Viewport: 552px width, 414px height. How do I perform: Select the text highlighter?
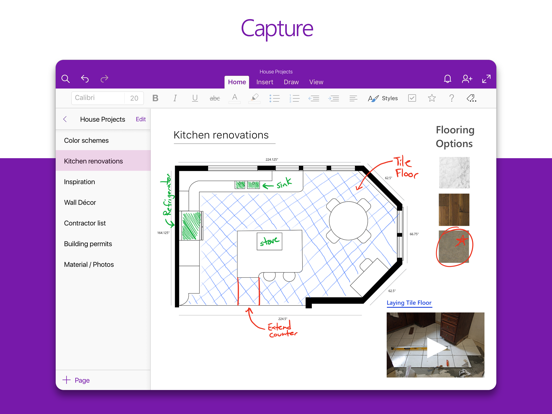point(255,98)
